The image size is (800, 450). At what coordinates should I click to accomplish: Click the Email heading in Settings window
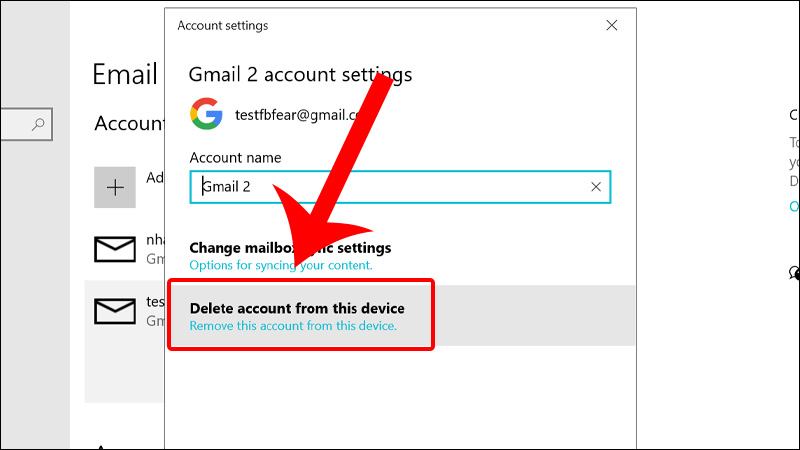125,74
